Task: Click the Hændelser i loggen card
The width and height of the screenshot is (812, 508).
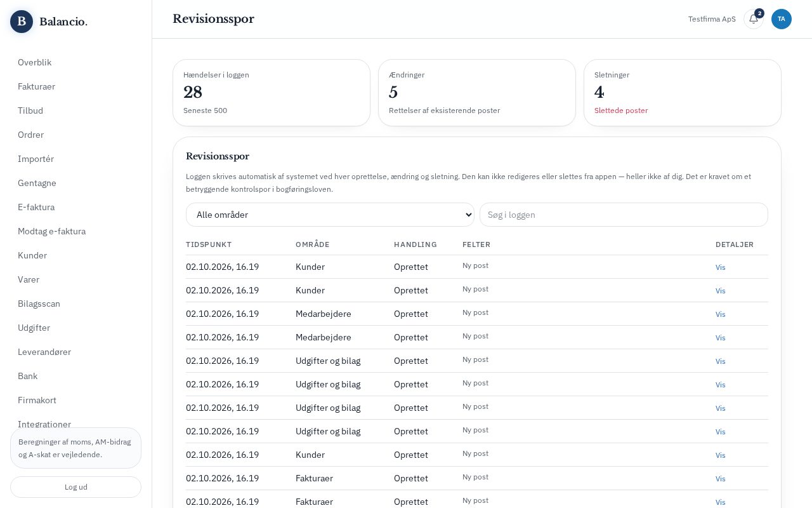Action: point(272,93)
